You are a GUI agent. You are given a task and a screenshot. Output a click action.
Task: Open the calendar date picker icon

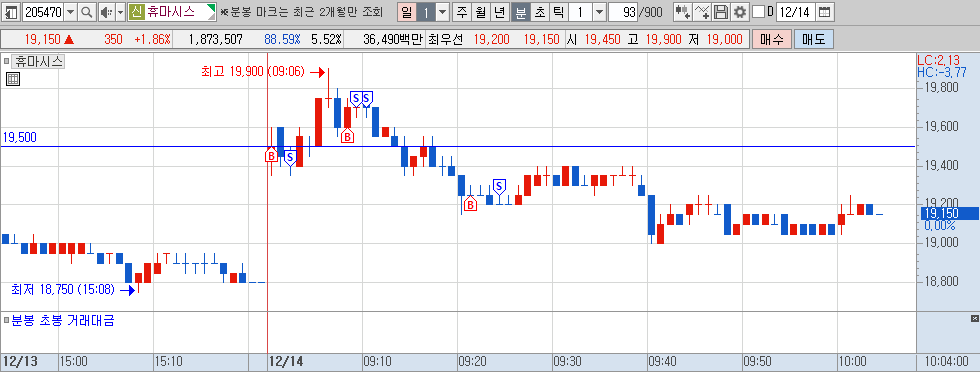[x=825, y=12]
